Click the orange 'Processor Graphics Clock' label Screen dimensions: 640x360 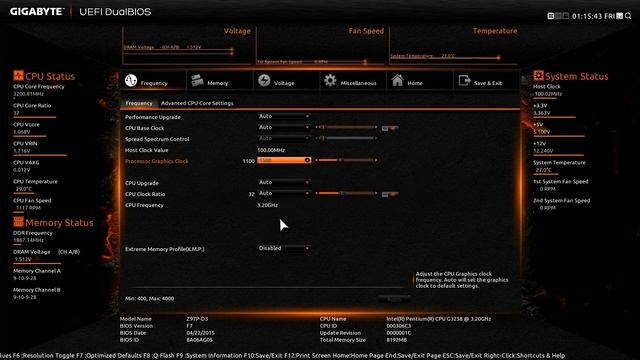click(x=157, y=161)
